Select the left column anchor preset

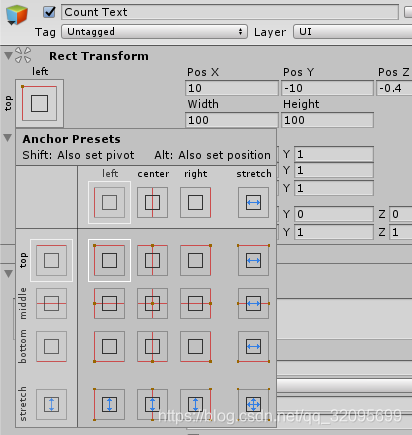pyautogui.click(x=109, y=202)
